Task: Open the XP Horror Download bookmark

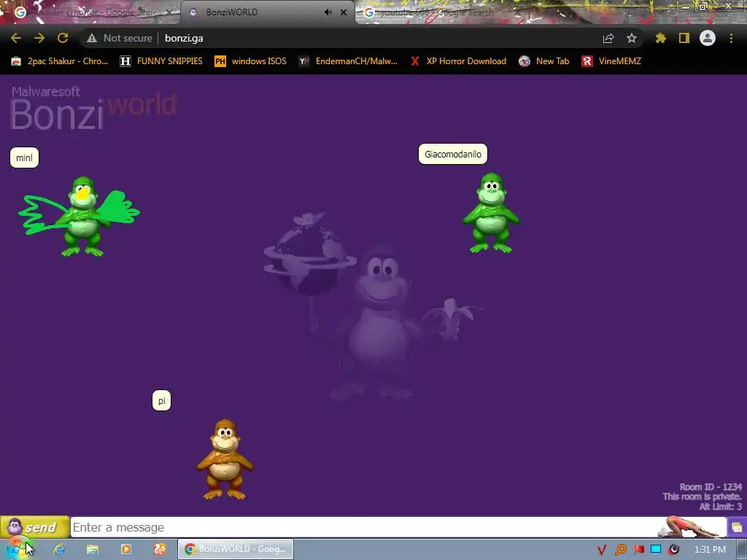Action: click(x=458, y=61)
